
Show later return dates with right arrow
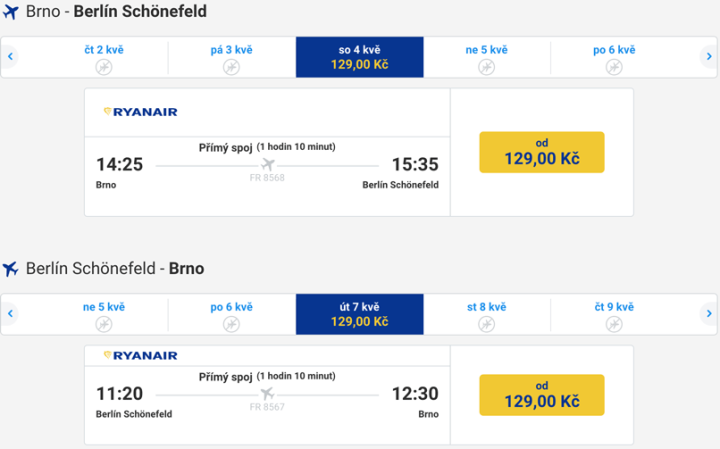pos(709,314)
